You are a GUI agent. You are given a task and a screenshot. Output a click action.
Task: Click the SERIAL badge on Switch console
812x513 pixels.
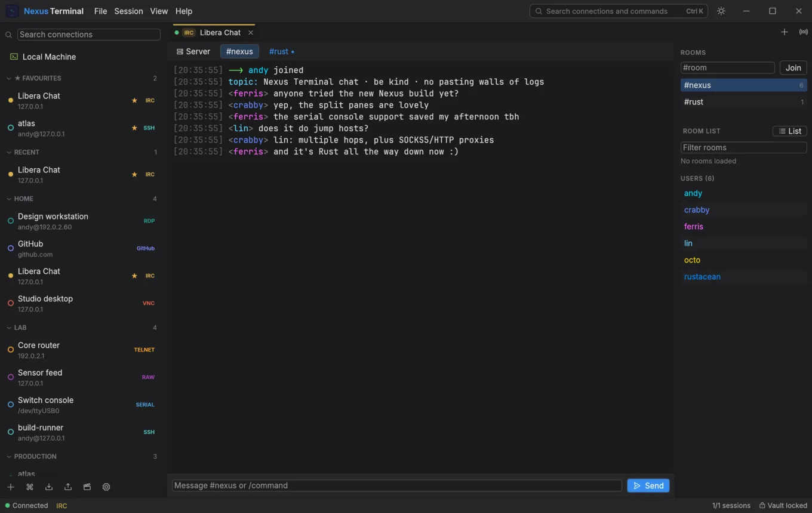coord(145,405)
